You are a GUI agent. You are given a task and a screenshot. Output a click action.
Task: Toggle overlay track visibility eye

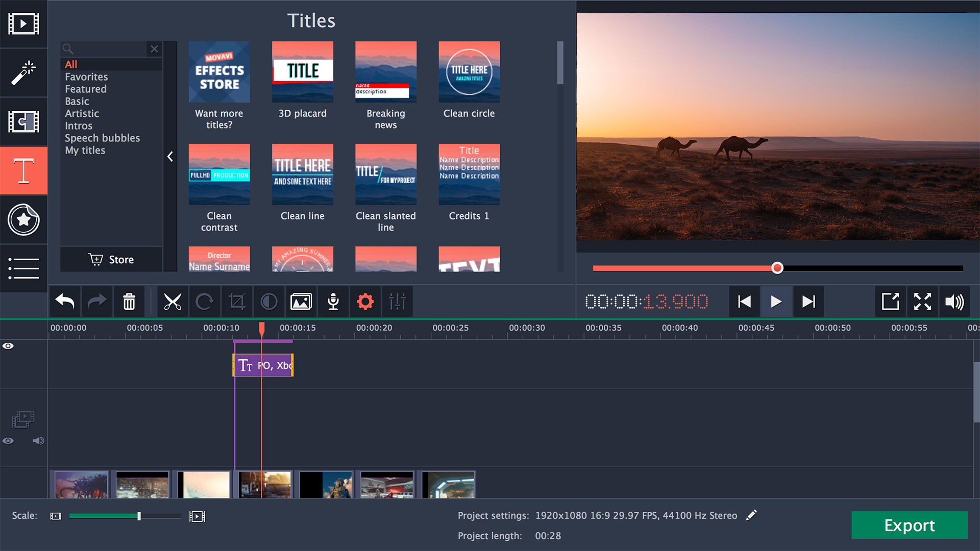coord(8,441)
